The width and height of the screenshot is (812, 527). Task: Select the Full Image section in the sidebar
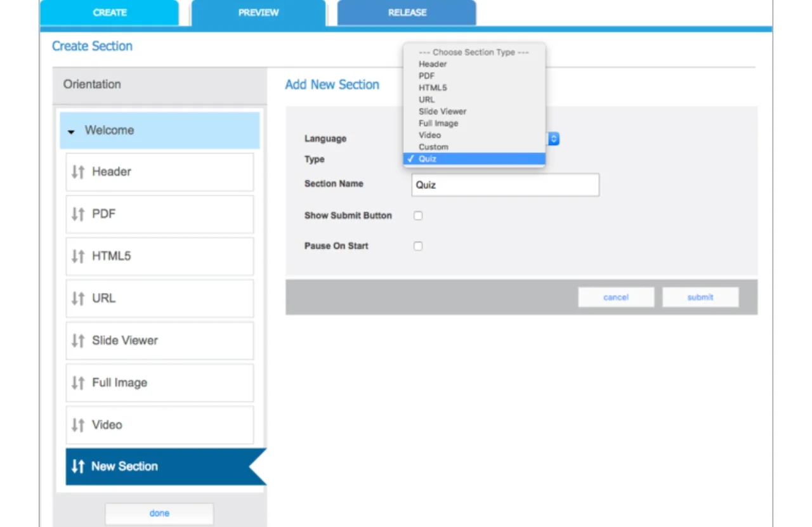[x=160, y=382]
